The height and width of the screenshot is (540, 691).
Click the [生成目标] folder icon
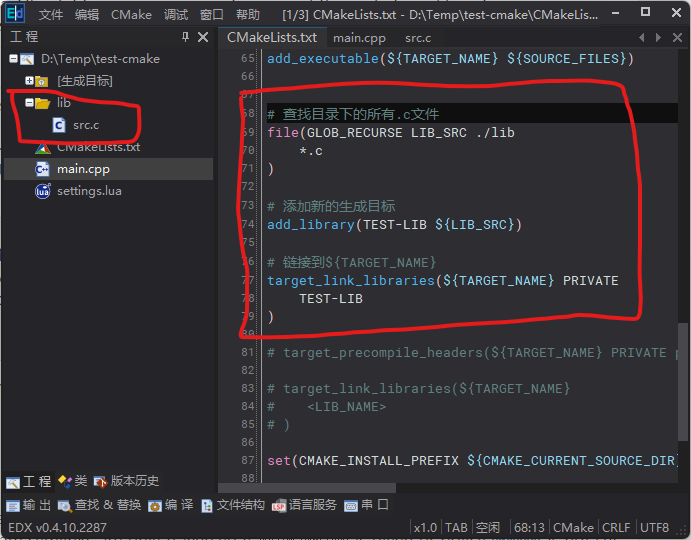click(x=41, y=81)
